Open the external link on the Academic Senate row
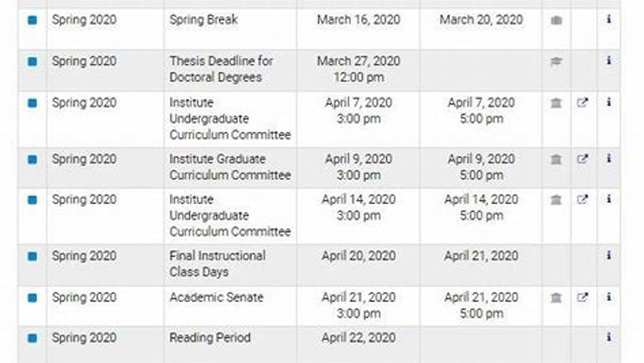This screenshot has height=363, width=644. click(x=583, y=298)
